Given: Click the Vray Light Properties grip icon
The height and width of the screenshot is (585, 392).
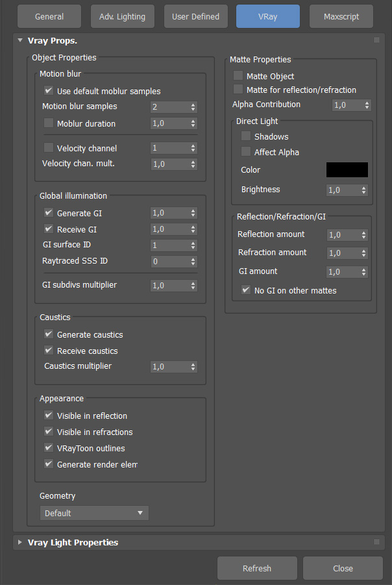Looking at the screenshot, I should [376, 541].
